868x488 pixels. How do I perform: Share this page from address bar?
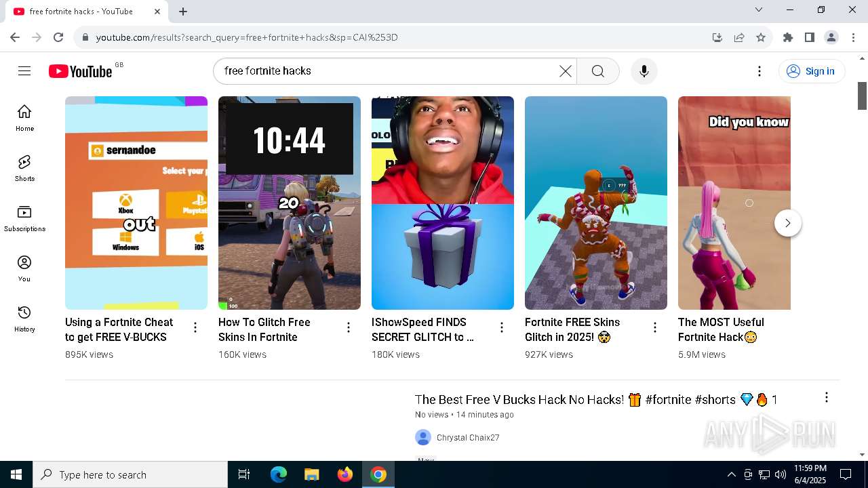point(739,37)
